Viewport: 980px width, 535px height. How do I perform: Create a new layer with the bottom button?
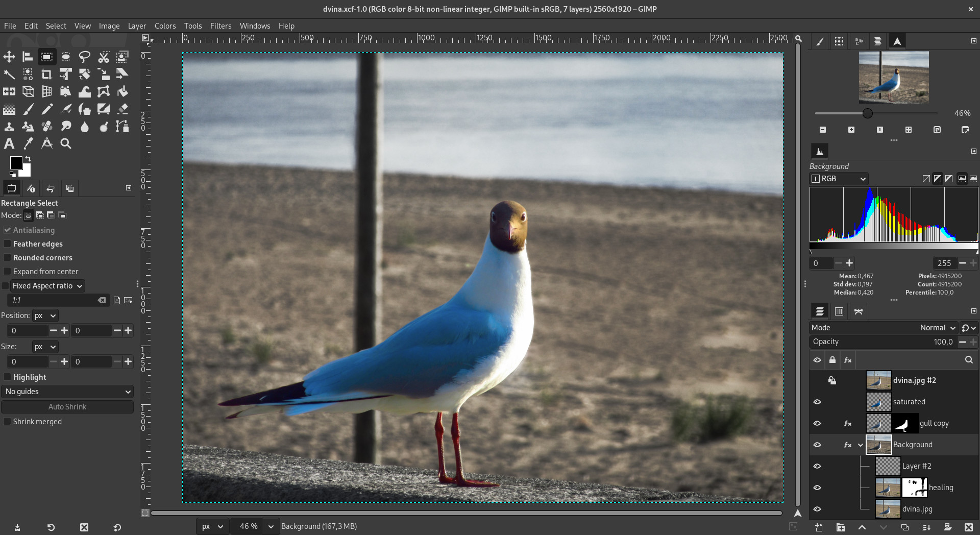(819, 528)
